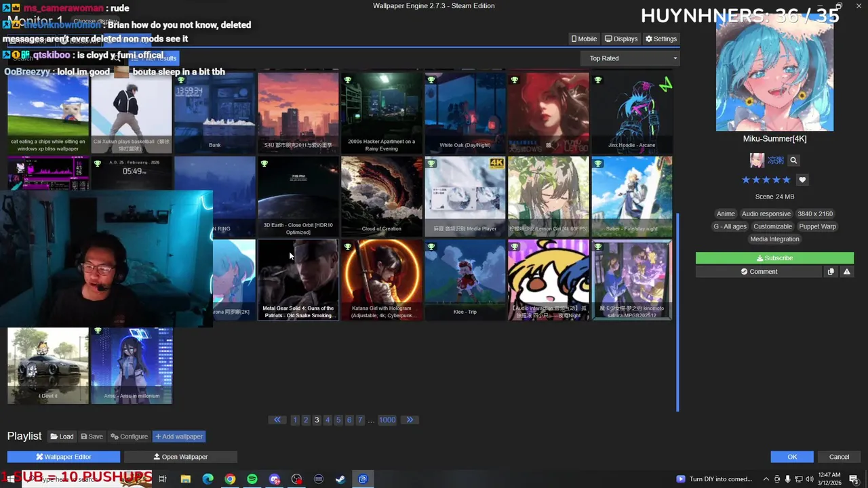The image size is (868, 488).
Task: Select the gray car "I Down It" wallpaper
Action: (48, 365)
